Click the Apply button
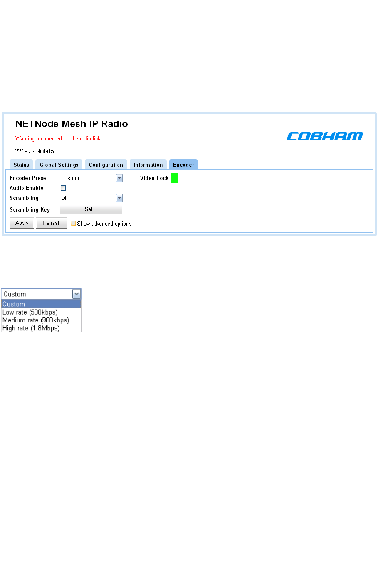This screenshot has height=588, width=378. [x=22, y=223]
